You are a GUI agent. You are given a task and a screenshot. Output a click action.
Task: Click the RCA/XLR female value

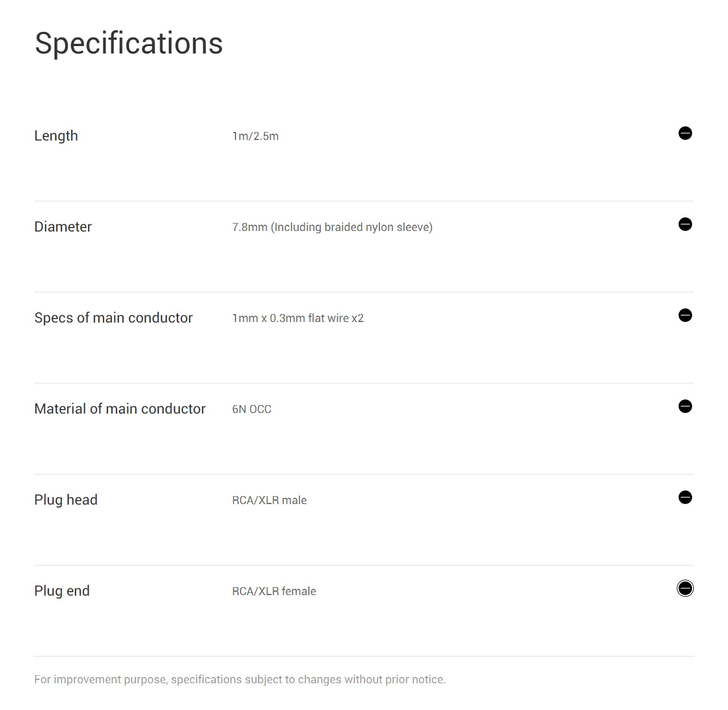pyautogui.click(x=274, y=591)
